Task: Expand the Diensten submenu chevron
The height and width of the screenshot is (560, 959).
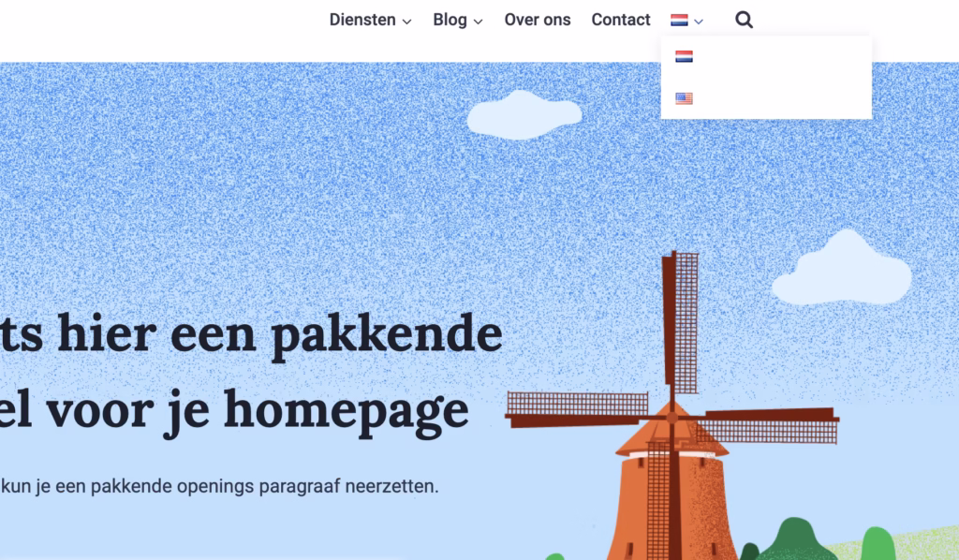Action: tap(406, 22)
